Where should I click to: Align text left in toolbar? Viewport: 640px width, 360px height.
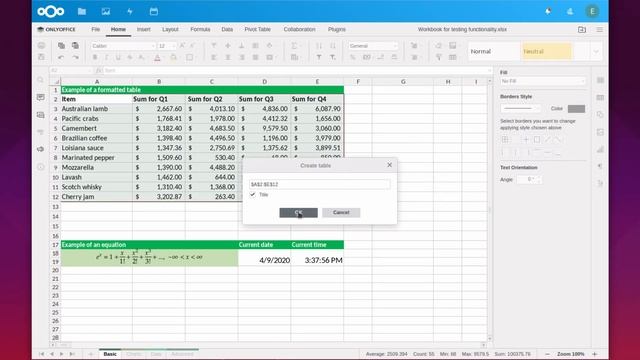click(213, 58)
